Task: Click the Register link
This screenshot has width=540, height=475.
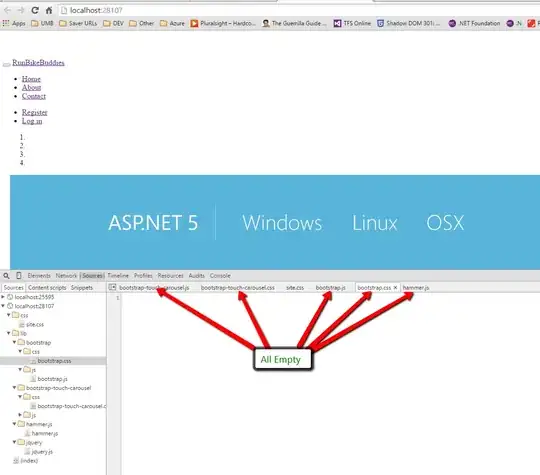Action: tap(34, 112)
